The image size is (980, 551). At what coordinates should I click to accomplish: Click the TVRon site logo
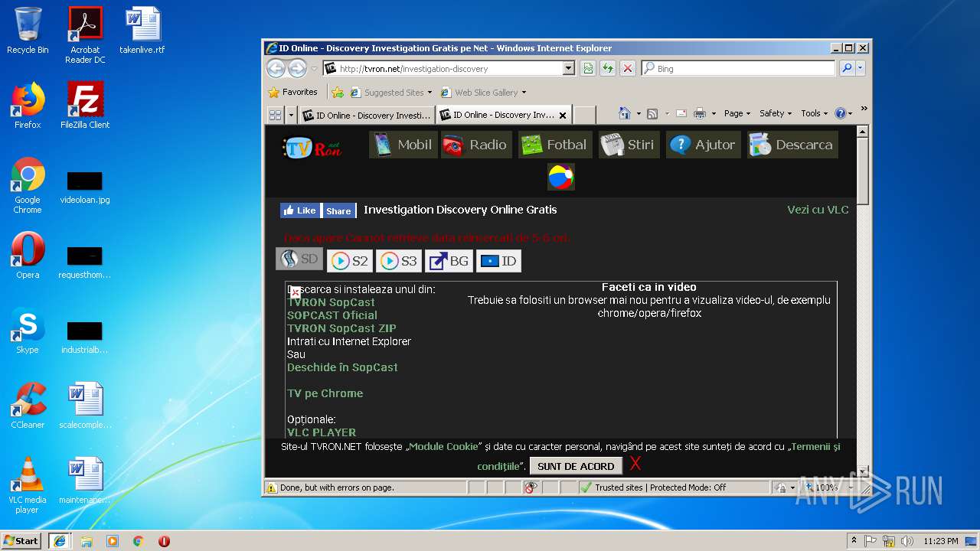point(312,147)
